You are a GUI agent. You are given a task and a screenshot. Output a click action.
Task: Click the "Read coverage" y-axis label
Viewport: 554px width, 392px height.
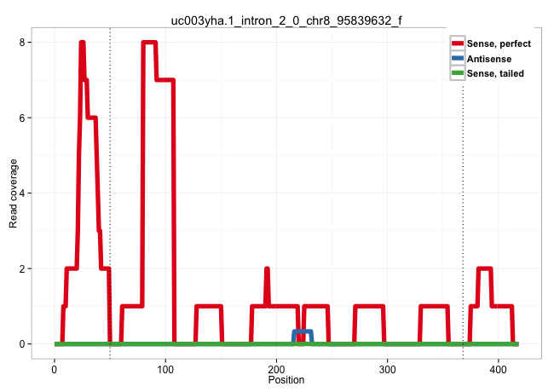[14, 193]
